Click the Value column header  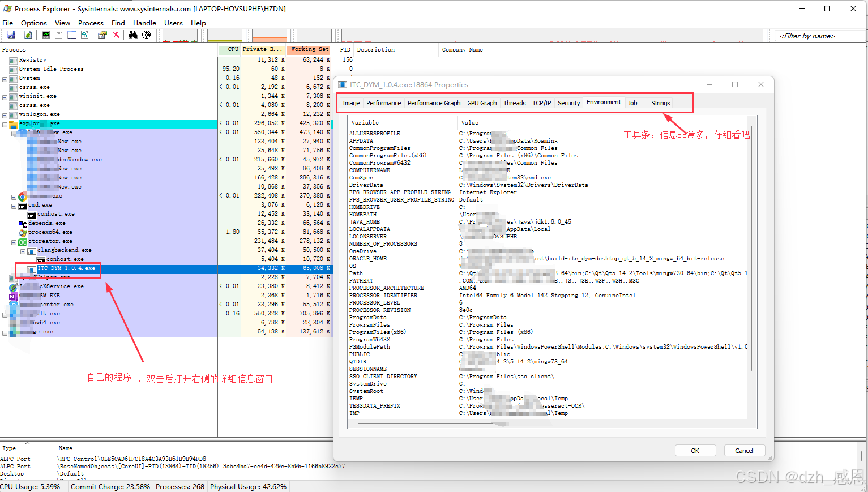[x=602, y=122]
